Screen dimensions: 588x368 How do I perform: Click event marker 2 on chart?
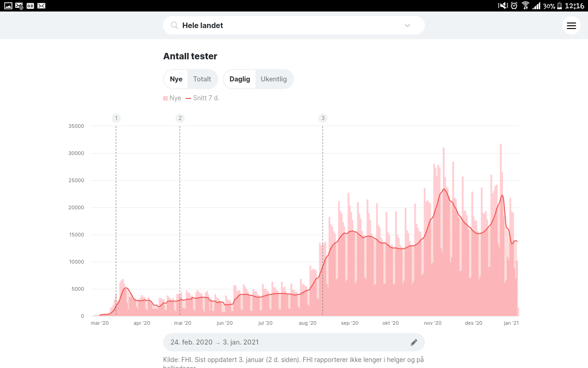point(180,118)
